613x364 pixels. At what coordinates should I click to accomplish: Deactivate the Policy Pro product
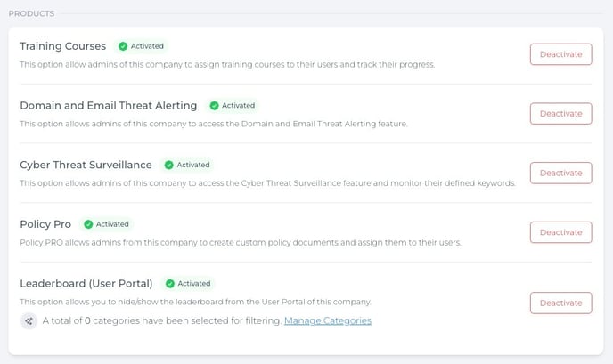(560, 232)
